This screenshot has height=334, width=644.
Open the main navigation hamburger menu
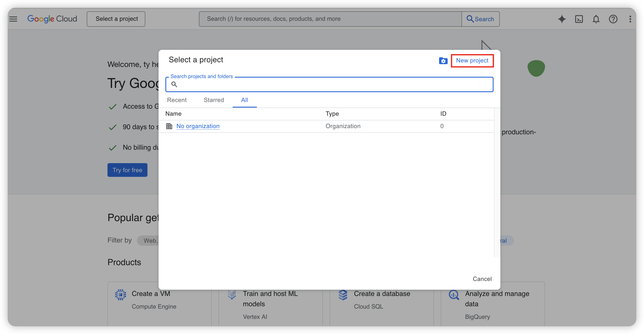13,19
